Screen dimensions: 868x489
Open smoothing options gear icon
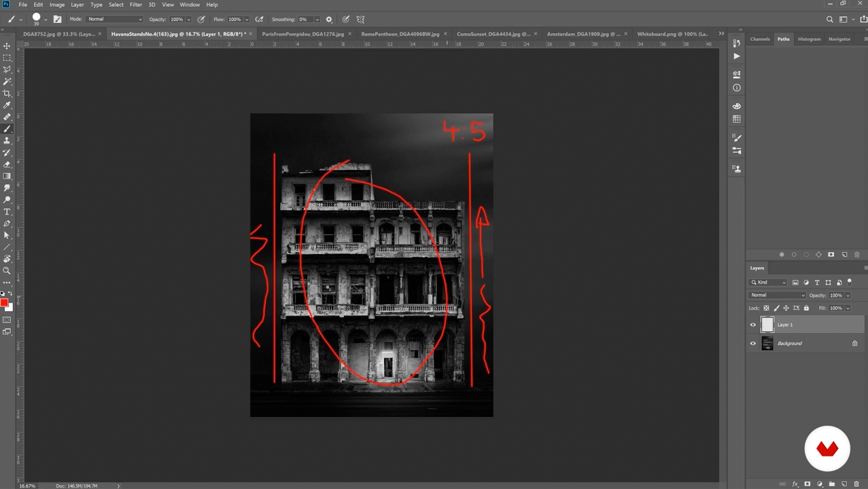[329, 19]
